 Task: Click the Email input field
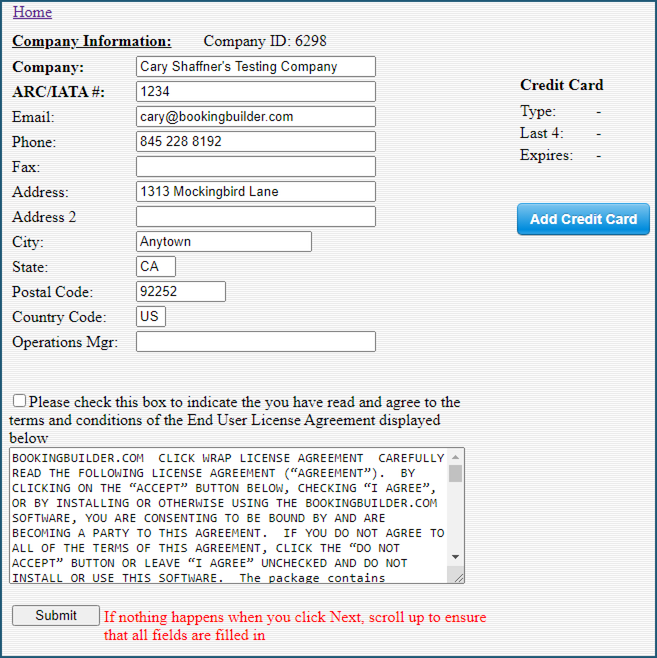[x=255, y=117]
